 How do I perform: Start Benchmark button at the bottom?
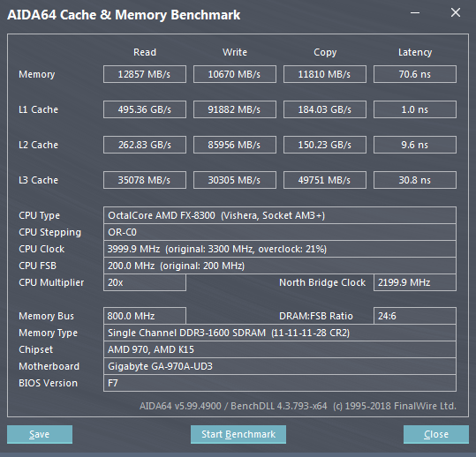point(238,434)
